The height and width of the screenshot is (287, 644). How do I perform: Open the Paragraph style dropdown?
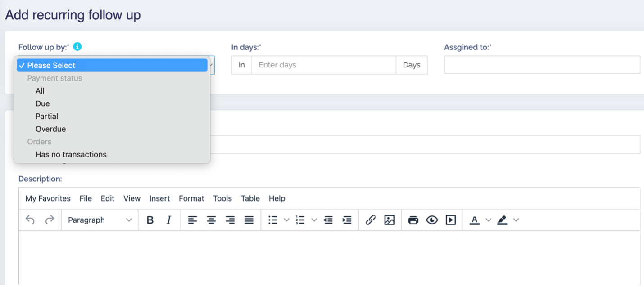(100, 220)
